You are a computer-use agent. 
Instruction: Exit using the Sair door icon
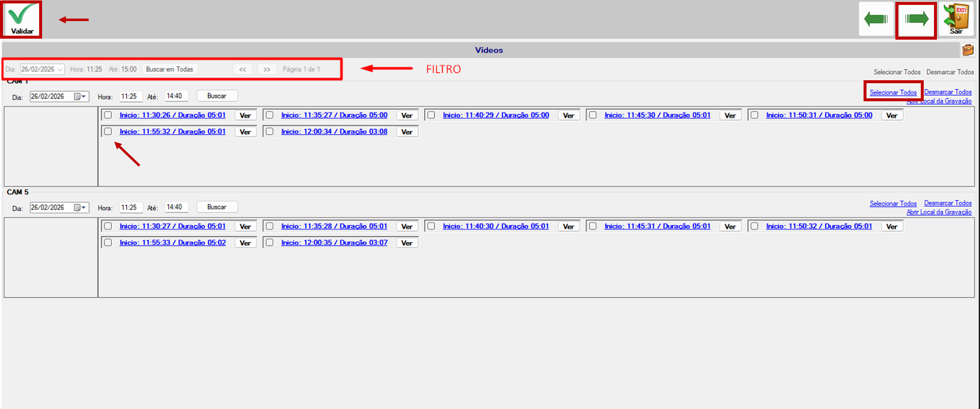coord(957,19)
